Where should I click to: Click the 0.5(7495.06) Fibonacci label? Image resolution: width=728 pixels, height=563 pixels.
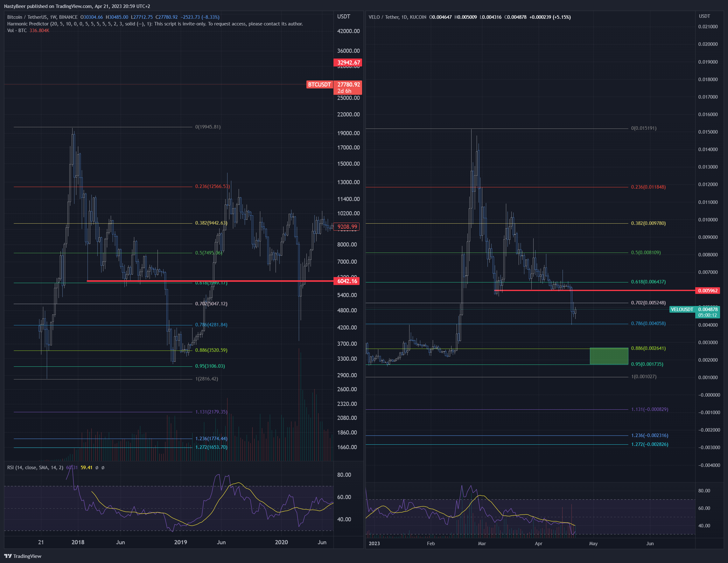[209, 253]
